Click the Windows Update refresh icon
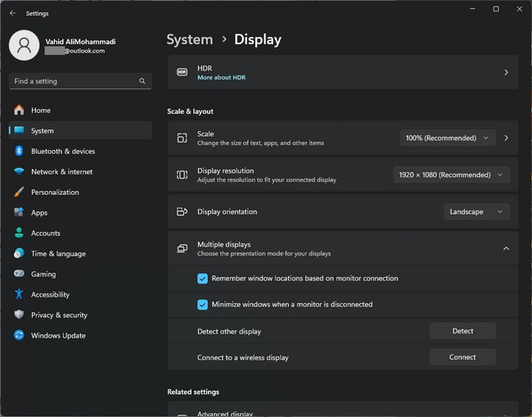The height and width of the screenshot is (417, 532). tap(19, 335)
